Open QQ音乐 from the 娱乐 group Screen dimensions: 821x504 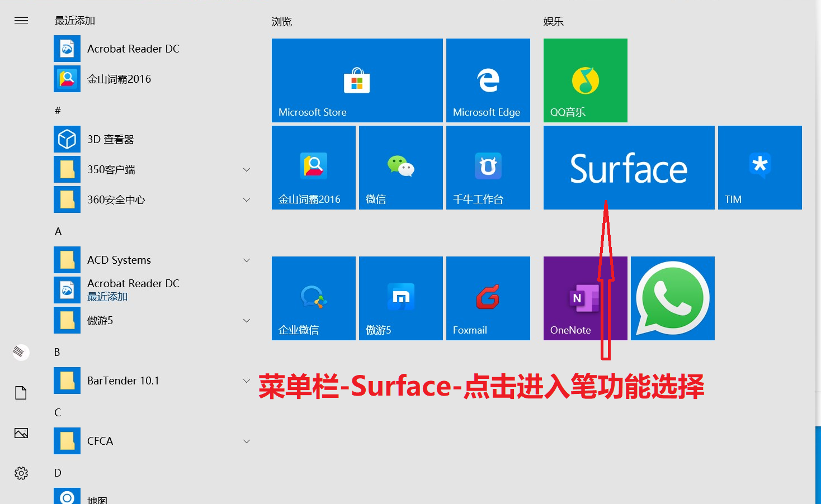coord(585,80)
